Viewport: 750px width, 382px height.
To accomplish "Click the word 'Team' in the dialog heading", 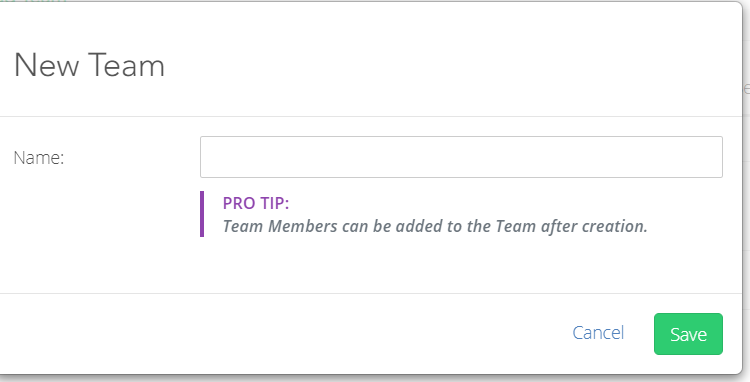I will pos(127,65).
